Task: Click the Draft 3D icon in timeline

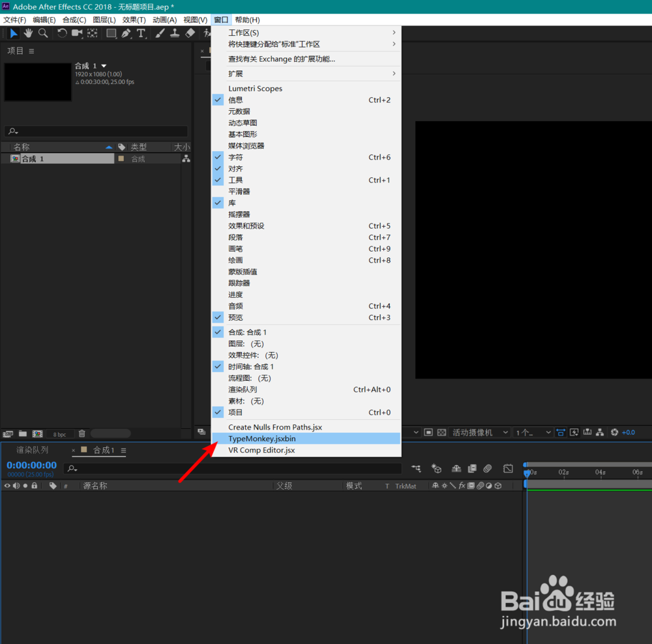Action: point(436,469)
